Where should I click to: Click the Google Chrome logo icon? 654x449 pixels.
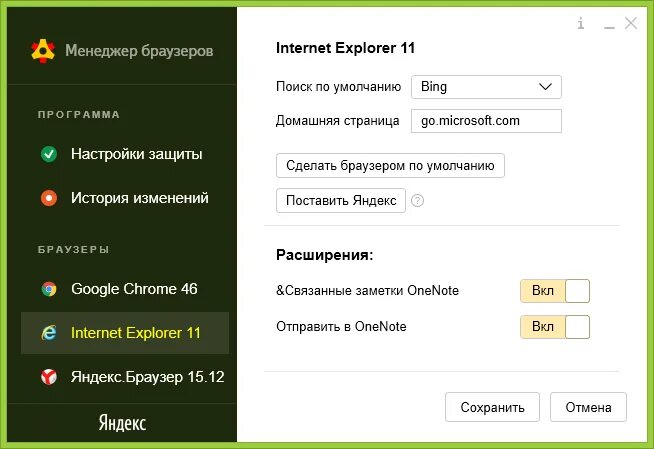[x=49, y=289]
